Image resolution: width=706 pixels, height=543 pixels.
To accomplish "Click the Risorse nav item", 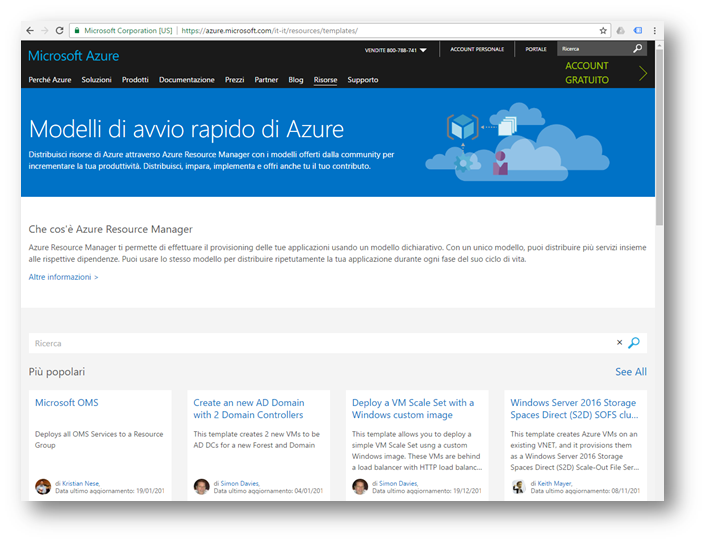I will 325,80.
